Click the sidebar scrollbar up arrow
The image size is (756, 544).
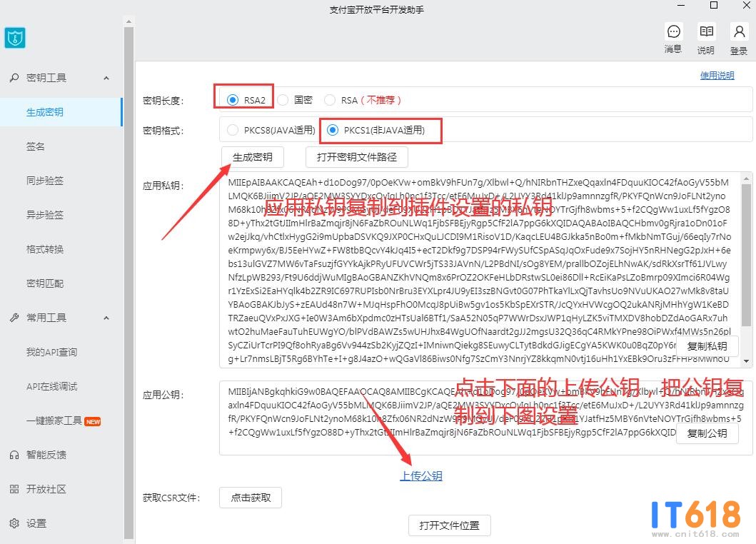tap(128, 21)
